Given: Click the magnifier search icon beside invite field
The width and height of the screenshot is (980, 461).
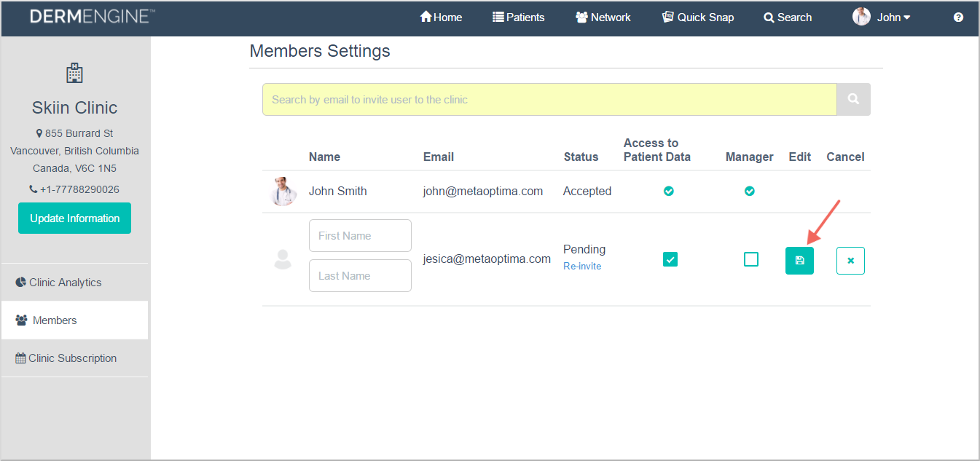Looking at the screenshot, I should point(853,100).
